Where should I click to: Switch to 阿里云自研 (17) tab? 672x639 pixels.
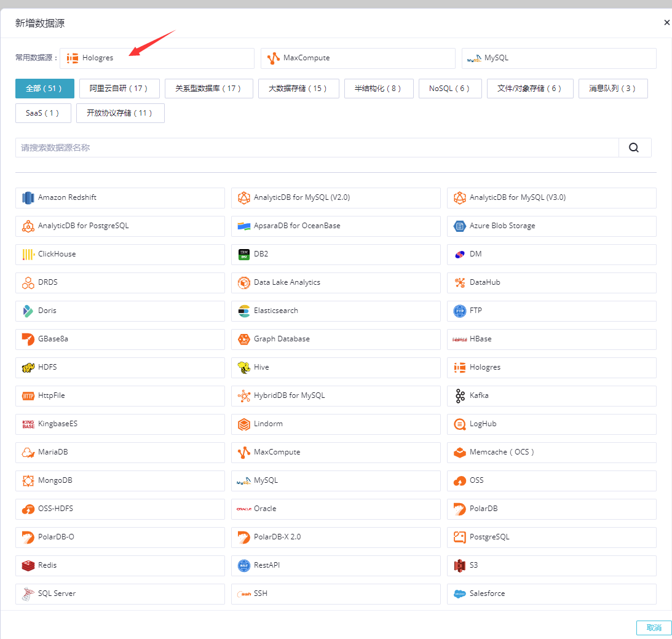pos(119,89)
